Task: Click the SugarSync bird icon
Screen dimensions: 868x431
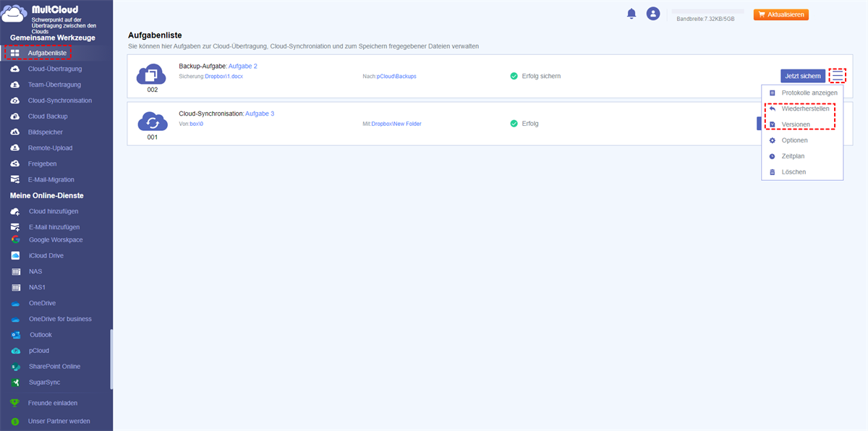Action: click(15, 383)
